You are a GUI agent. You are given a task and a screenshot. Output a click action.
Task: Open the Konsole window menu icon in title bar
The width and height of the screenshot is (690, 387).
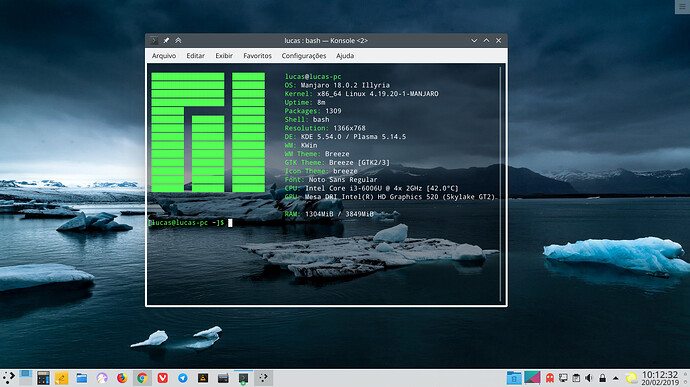click(154, 41)
